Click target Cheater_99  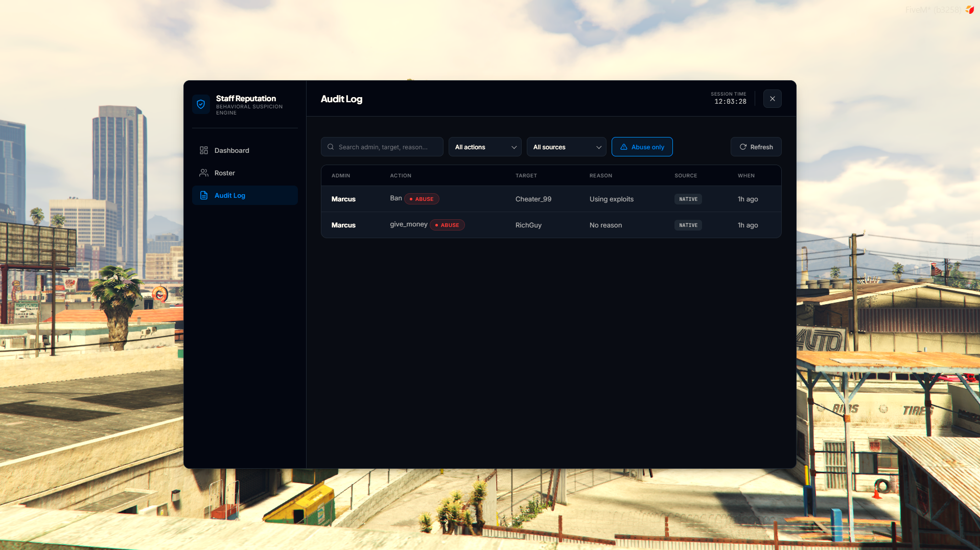(533, 199)
